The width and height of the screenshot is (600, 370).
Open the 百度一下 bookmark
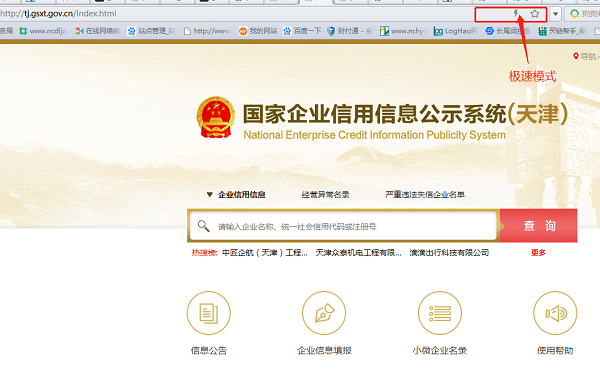coord(302,31)
